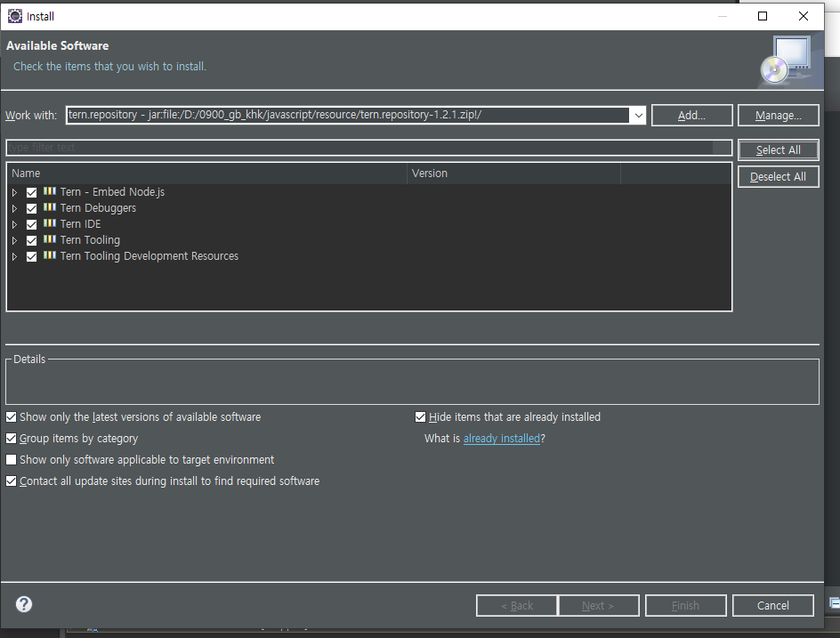Click the Select All button
This screenshot has width=840, height=638.
click(x=779, y=150)
